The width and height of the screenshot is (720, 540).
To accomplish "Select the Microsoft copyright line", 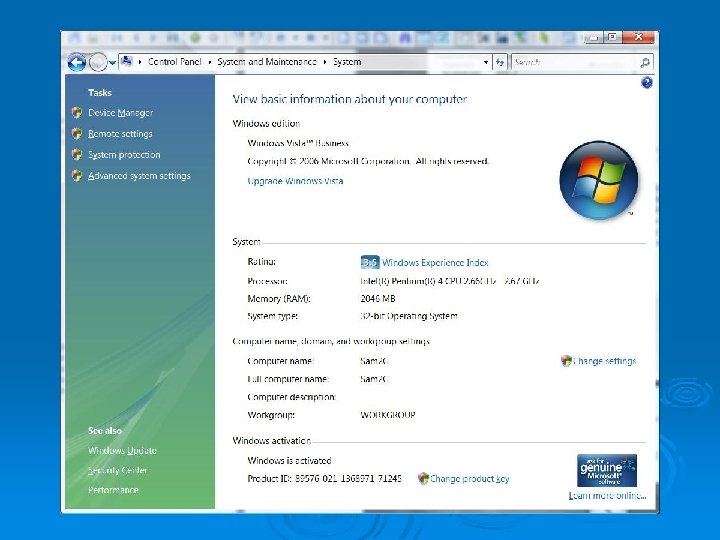I will click(368, 161).
